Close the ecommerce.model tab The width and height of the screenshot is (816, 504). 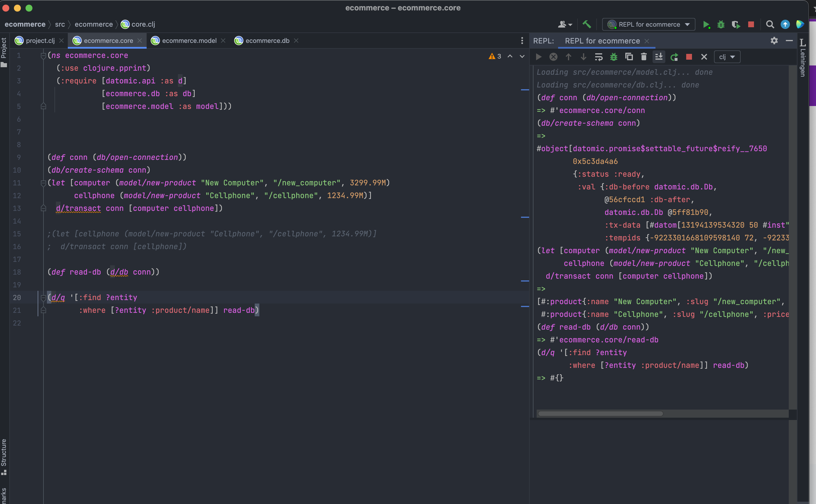tap(223, 41)
